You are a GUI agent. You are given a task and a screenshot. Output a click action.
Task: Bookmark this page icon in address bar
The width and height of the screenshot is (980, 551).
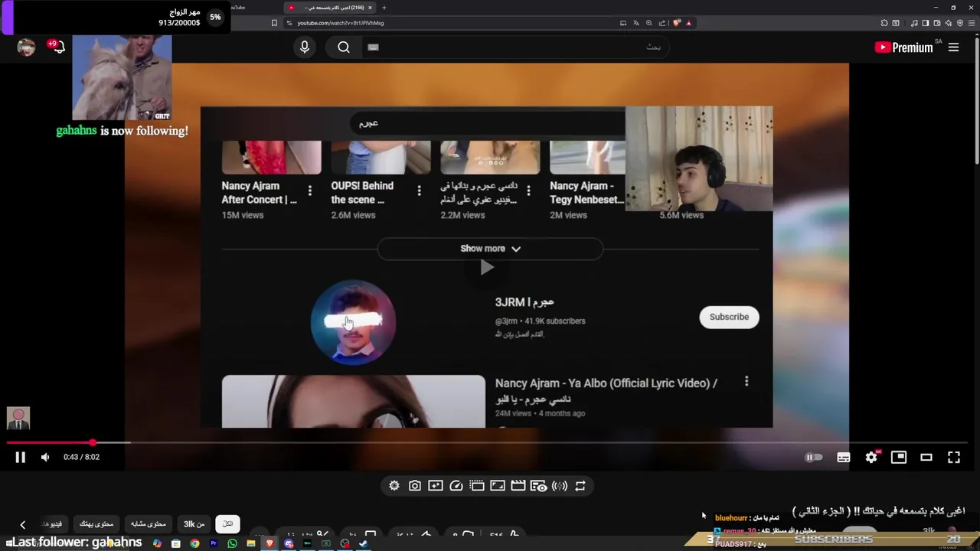(274, 23)
